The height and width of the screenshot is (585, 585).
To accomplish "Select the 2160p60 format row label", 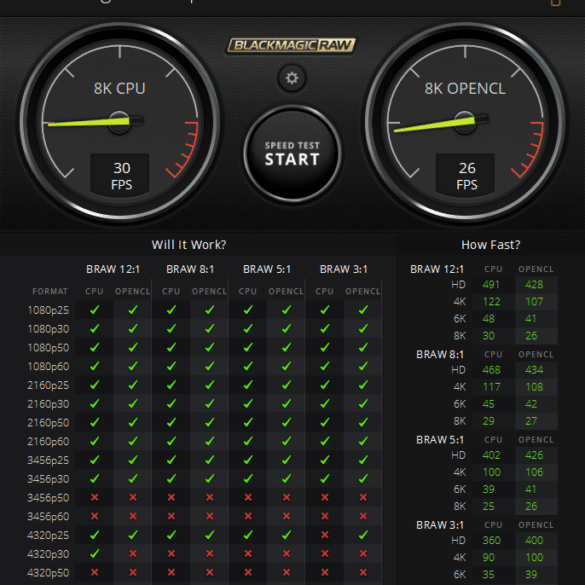I will pos(49,441).
